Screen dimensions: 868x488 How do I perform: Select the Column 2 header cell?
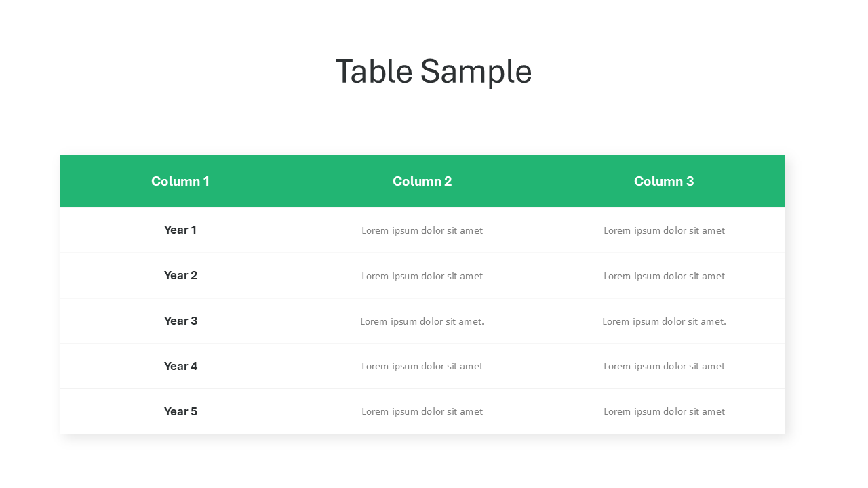[422, 181]
